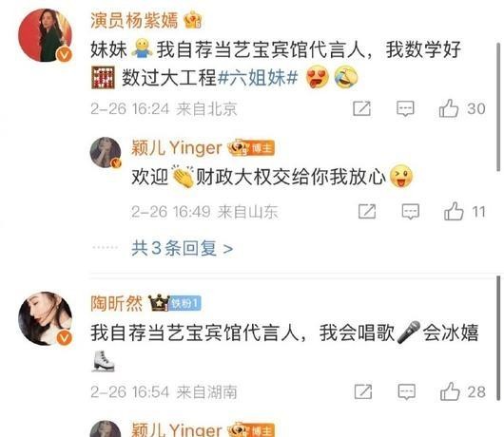Share 陶昕然's comment using the forward icon
Image resolution: width=504 pixels, height=437 pixels.
pos(363,391)
